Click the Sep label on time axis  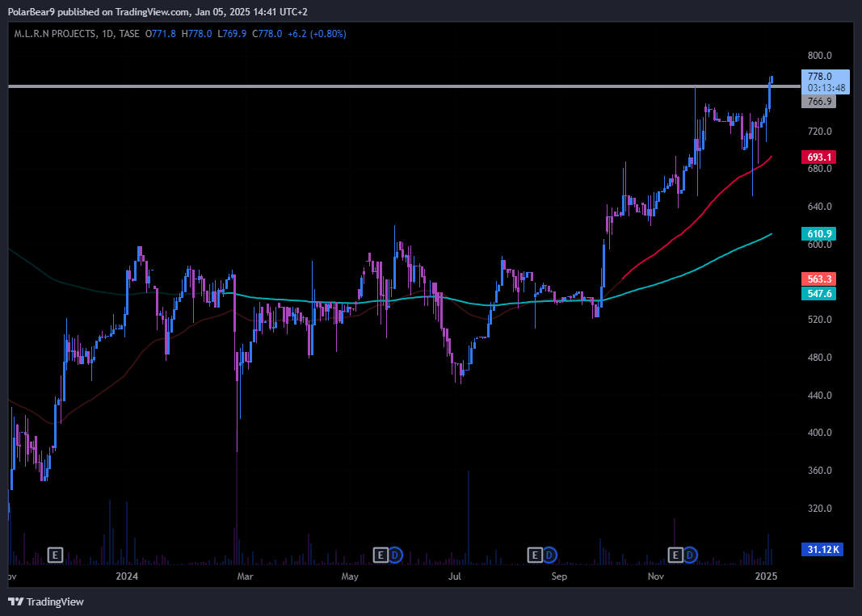559,576
